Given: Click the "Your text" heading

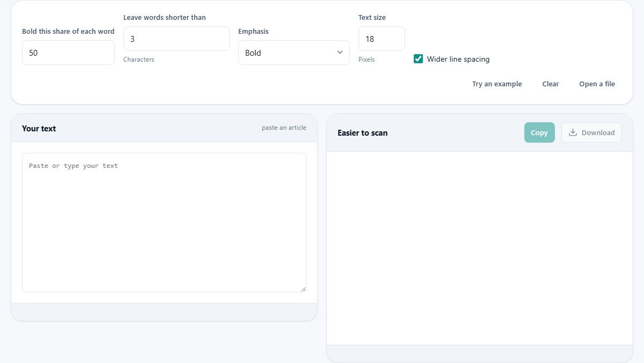Looking at the screenshot, I should click(39, 128).
